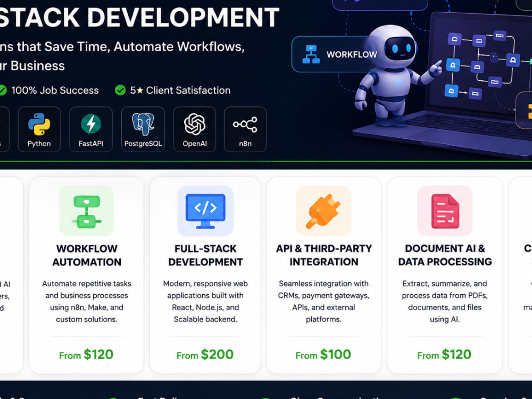Click the green Workflow Automation card icon
Viewport: 532px width, 399px height.
click(x=87, y=211)
